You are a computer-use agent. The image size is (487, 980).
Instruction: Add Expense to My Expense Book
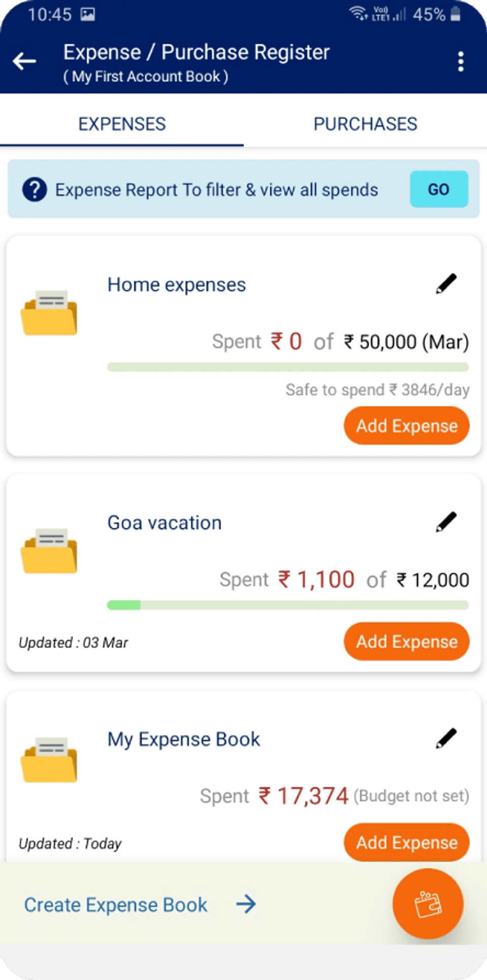(x=406, y=842)
